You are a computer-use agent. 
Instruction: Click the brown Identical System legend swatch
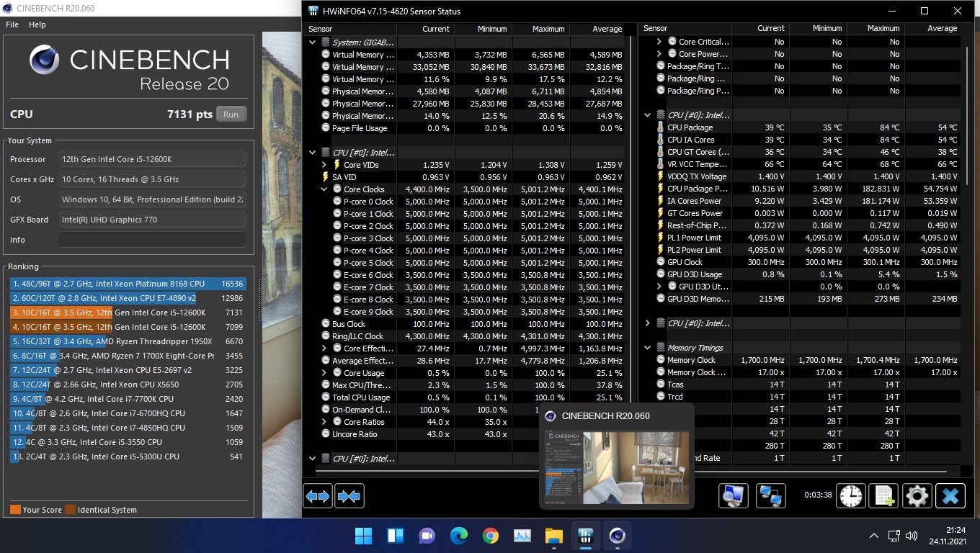pos(70,510)
